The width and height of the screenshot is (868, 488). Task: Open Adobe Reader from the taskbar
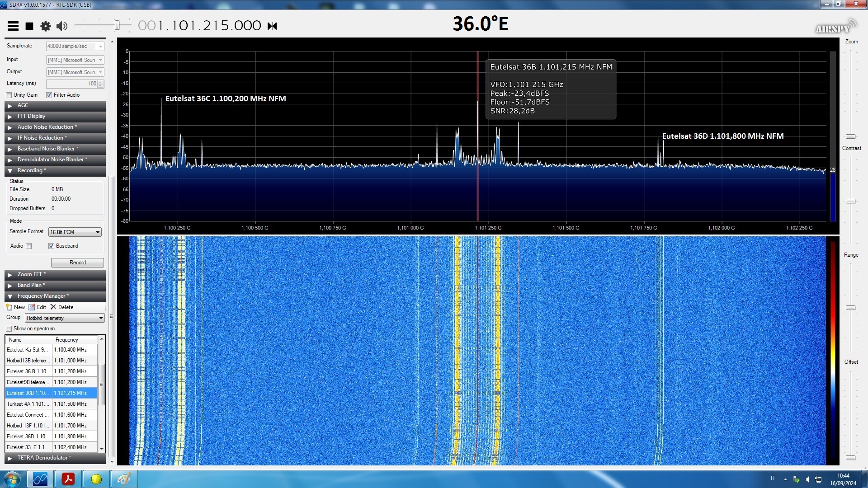point(68,479)
